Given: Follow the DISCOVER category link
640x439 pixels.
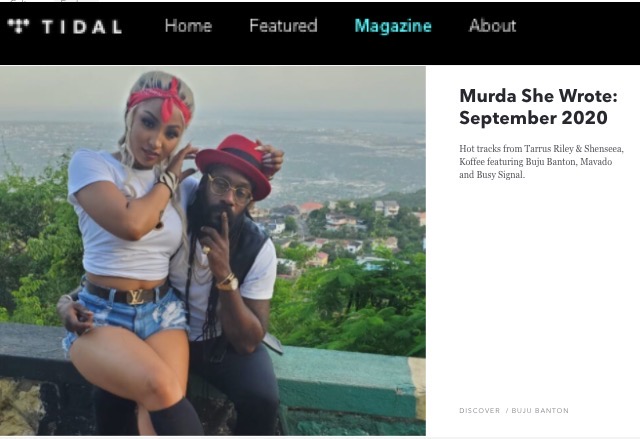Looking at the screenshot, I should 480,410.
